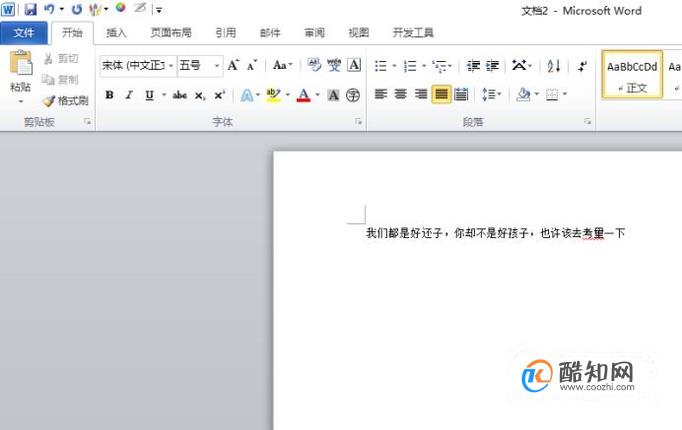Click the Bullets list icon
682x430 pixels.
381,66
